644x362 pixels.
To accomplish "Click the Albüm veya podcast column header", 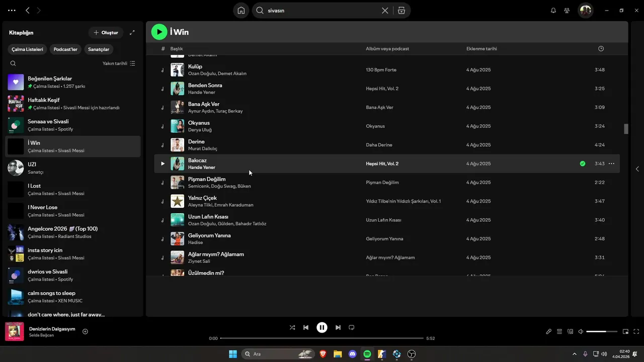I will (x=387, y=49).
